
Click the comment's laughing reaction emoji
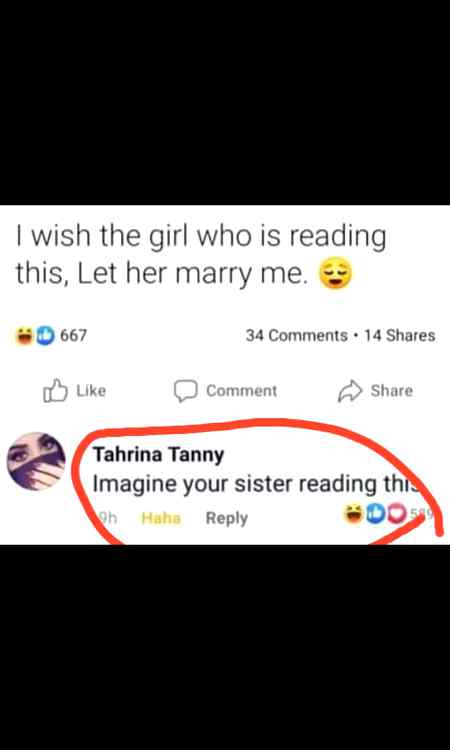click(x=354, y=514)
